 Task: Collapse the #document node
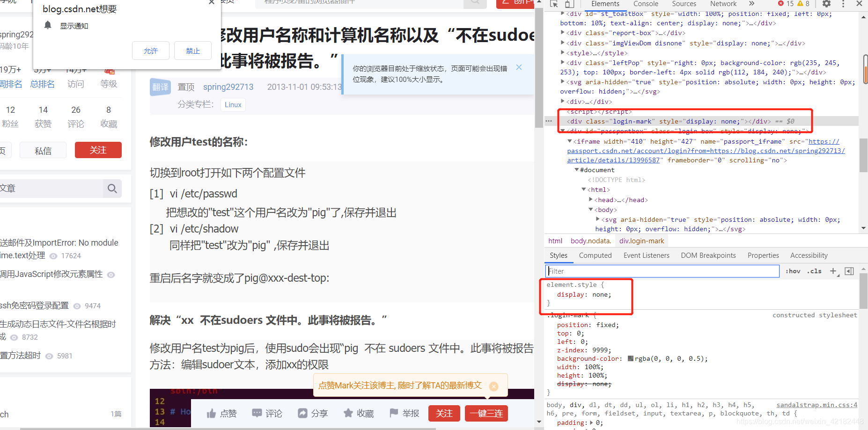coord(577,170)
